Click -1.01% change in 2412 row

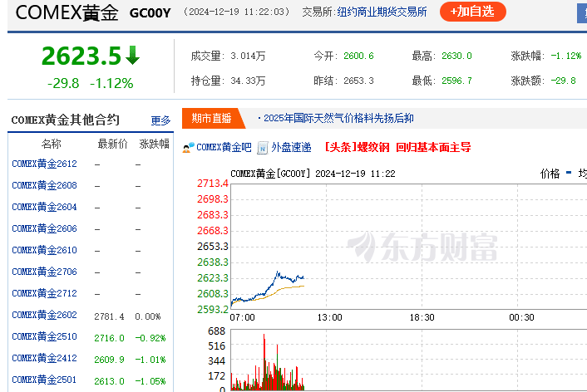point(150,360)
